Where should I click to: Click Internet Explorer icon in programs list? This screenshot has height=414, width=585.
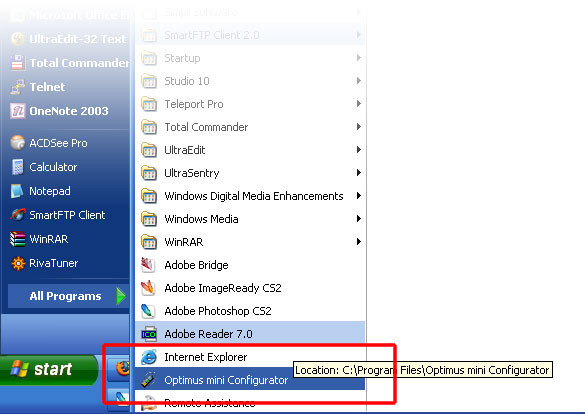[x=148, y=357]
